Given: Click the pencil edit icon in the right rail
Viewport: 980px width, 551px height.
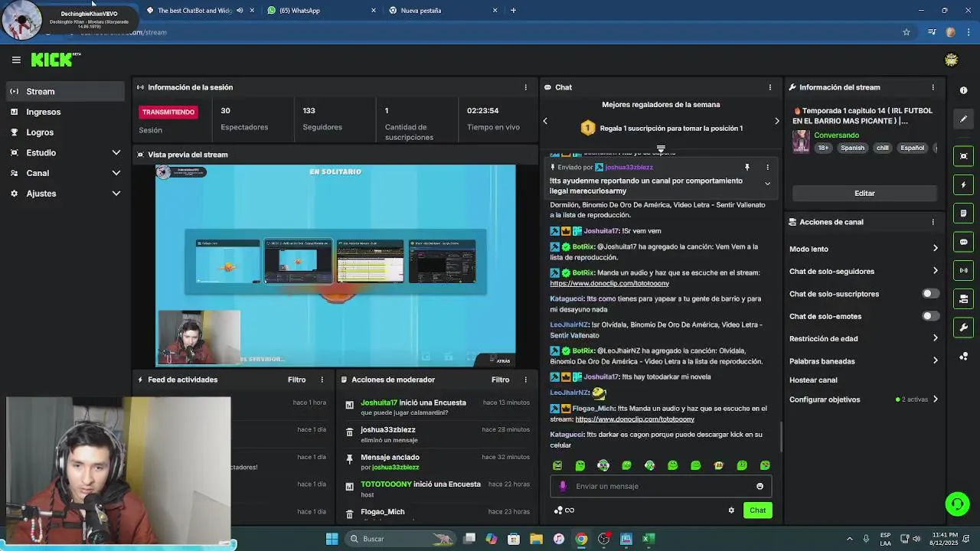Looking at the screenshot, I should tap(963, 119).
